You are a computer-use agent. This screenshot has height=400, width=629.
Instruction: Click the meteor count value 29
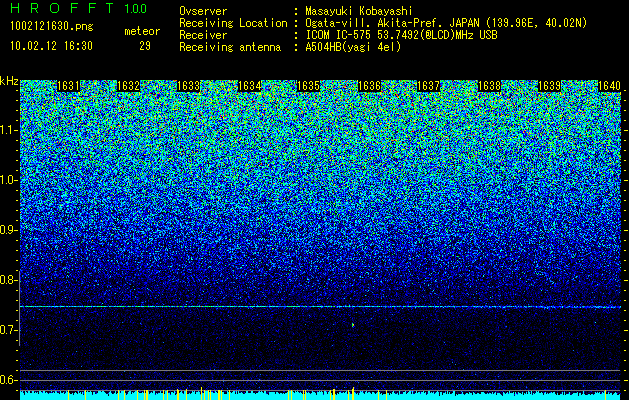click(x=145, y=46)
